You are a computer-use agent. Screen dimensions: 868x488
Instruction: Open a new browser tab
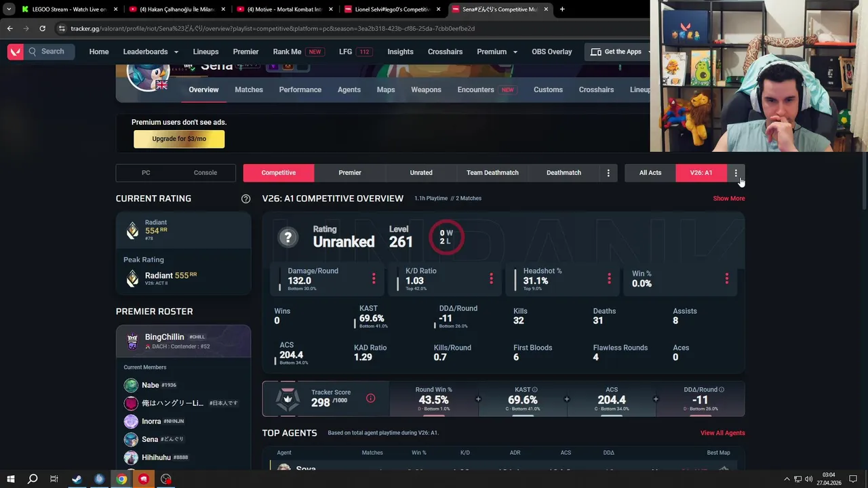tap(562, 9)
